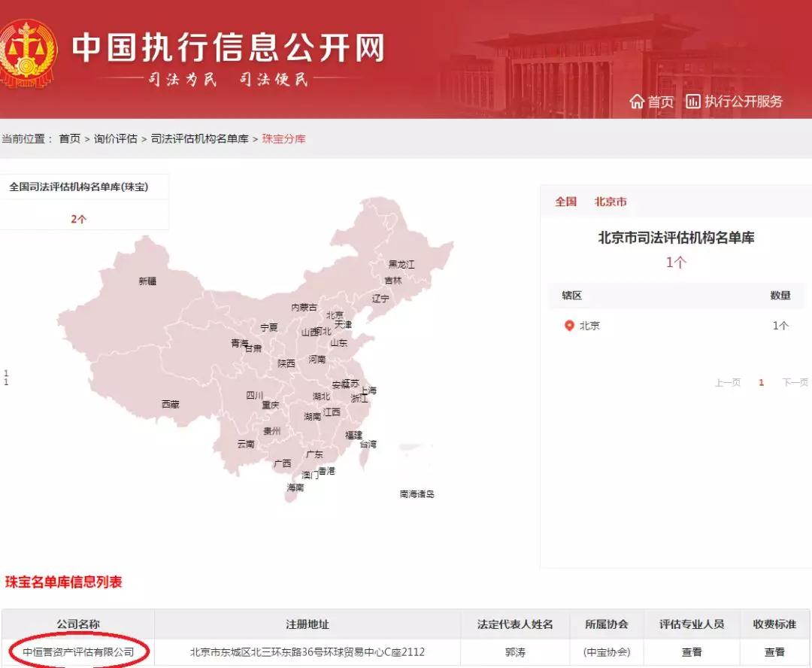Click 广东 on the map
Image resolution: width=812 pixels, height=668 pixels.
click(314, 454)
